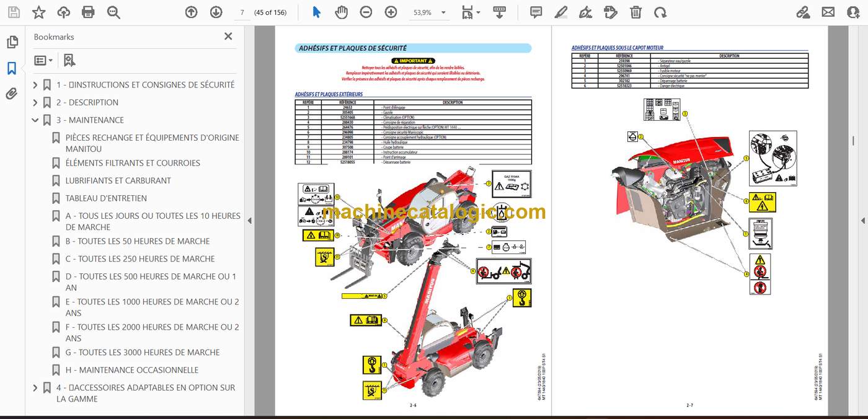The image size is (868, 419).
Task: Go to previous page arrow icon
Action: pos(191,12)
